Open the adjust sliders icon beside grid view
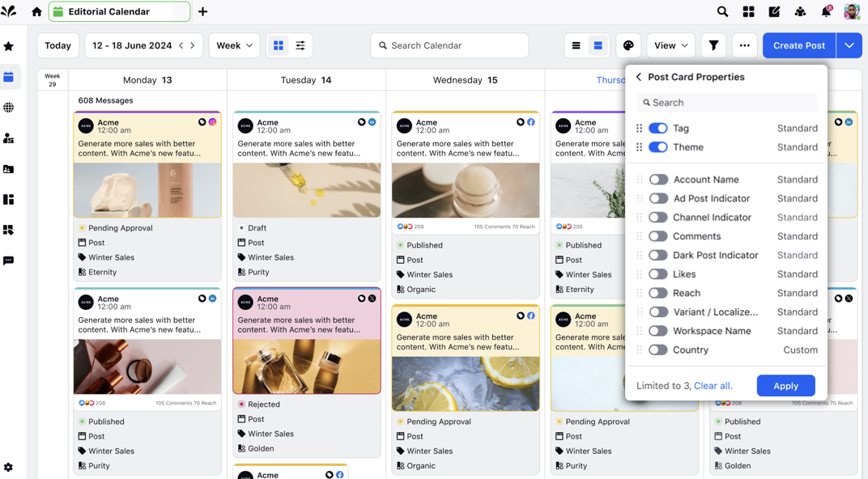 pyautogui.click(x=300, y=45)
